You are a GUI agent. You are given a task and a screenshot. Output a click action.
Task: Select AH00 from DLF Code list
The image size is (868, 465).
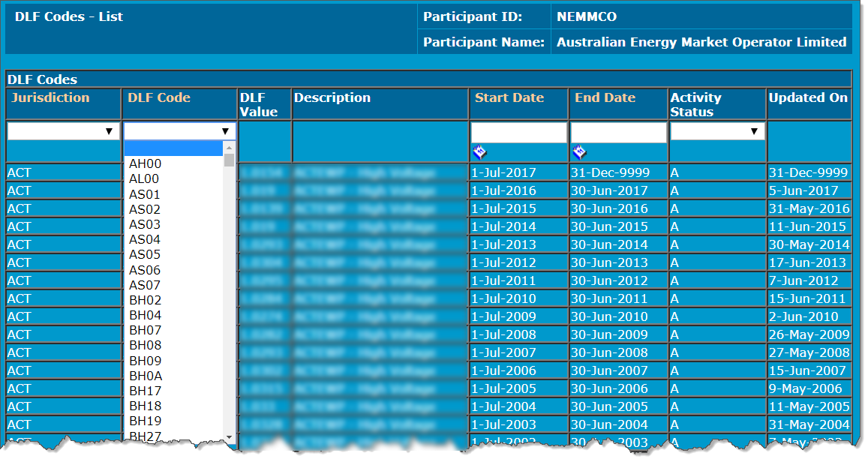pos(145,163)
